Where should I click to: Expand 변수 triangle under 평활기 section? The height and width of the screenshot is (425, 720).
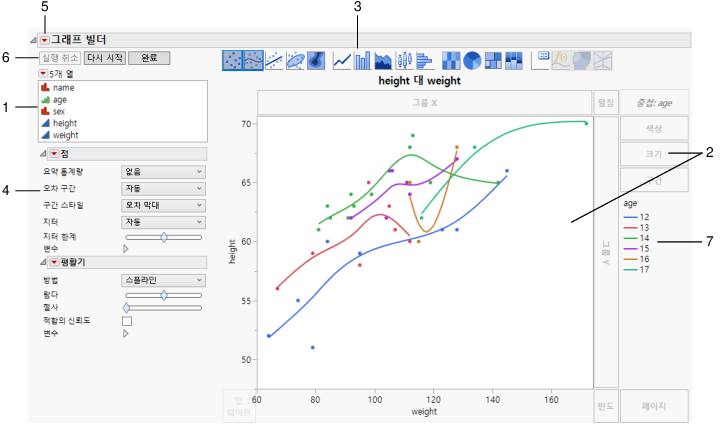[125, 334]
